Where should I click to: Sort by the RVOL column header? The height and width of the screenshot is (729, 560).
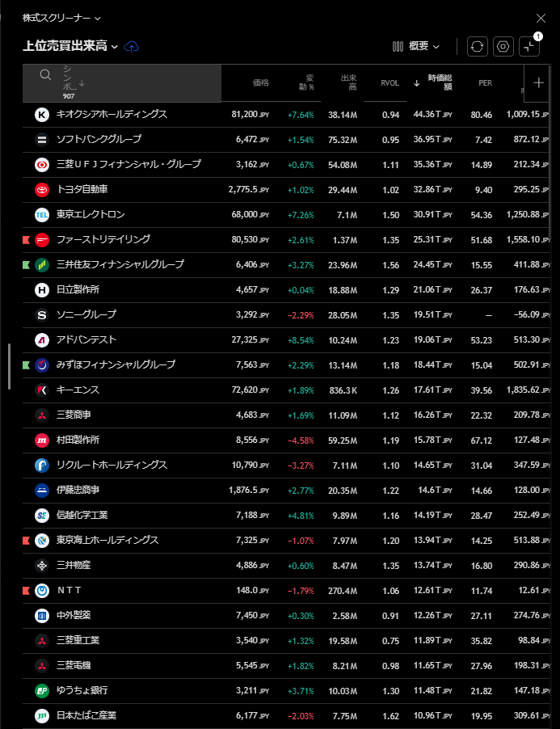pyautogui.click(x=389, y=82)
